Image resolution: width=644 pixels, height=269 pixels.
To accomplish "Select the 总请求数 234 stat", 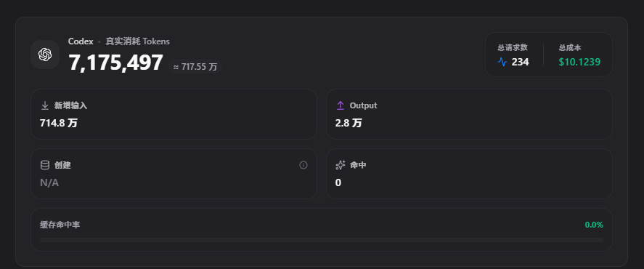I will pos(513,55).
